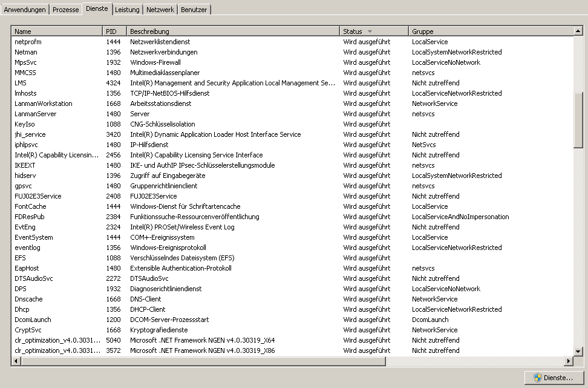Click the Kryptografiedienste description text

[158, 330]
